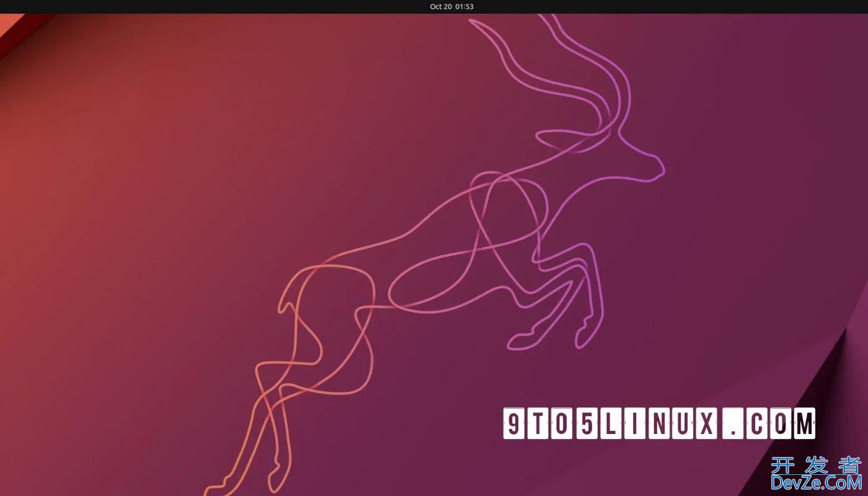Image resolution: width=868 pixels, height=496 pixels.
Task: Click the 'M' tile ending .COM
Action: click(x=804, y=424)
